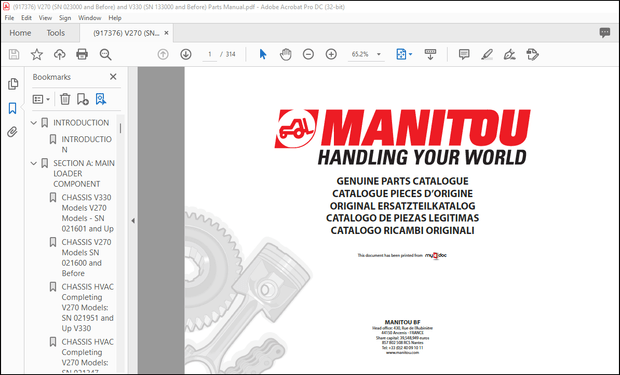Open the chat comments icon at top right

point(605,33)
